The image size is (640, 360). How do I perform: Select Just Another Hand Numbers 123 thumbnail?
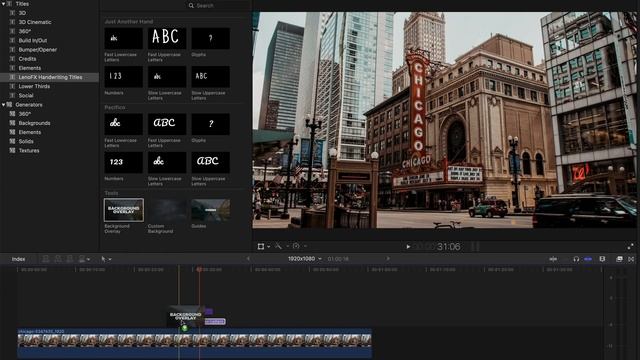[123, 77]
